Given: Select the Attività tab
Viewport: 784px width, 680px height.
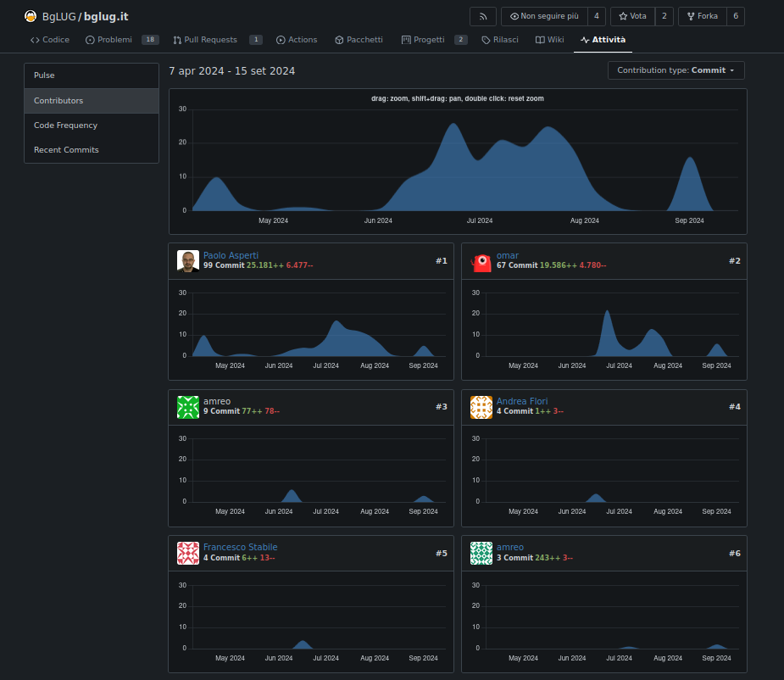Looking at the screenshot, I should (603, 40).
